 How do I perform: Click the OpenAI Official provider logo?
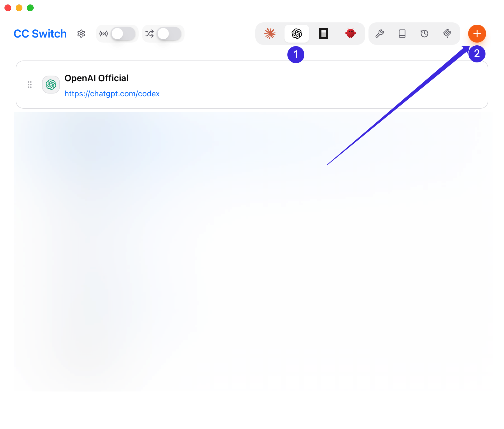pyautogui.click(x=51, y=85)
